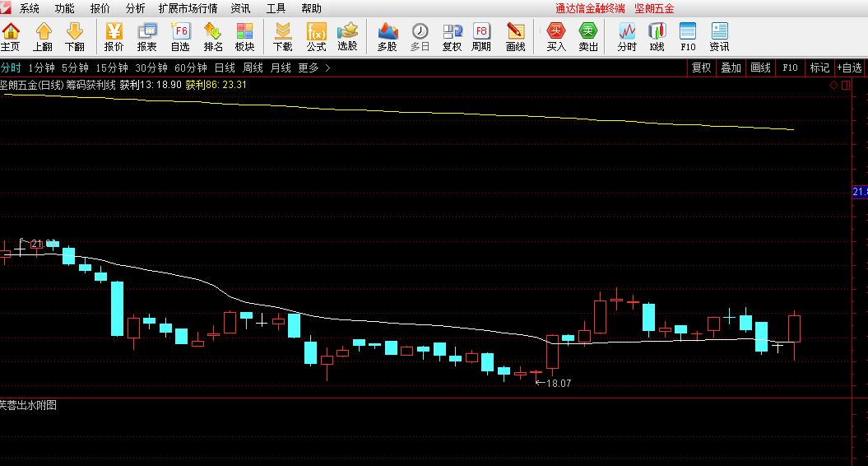Open the 资讯 news toolbar icon
Viewport: 868px width, 466px height.
coord(720,37)
